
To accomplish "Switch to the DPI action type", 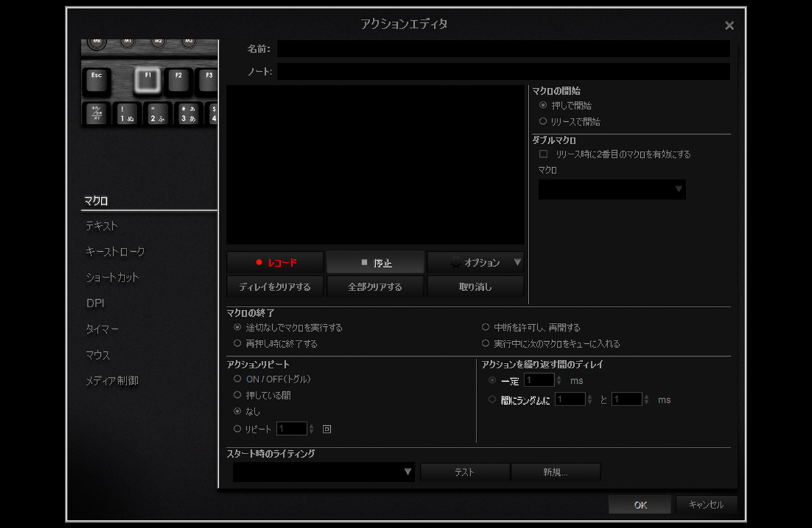I will coord(95,303).
